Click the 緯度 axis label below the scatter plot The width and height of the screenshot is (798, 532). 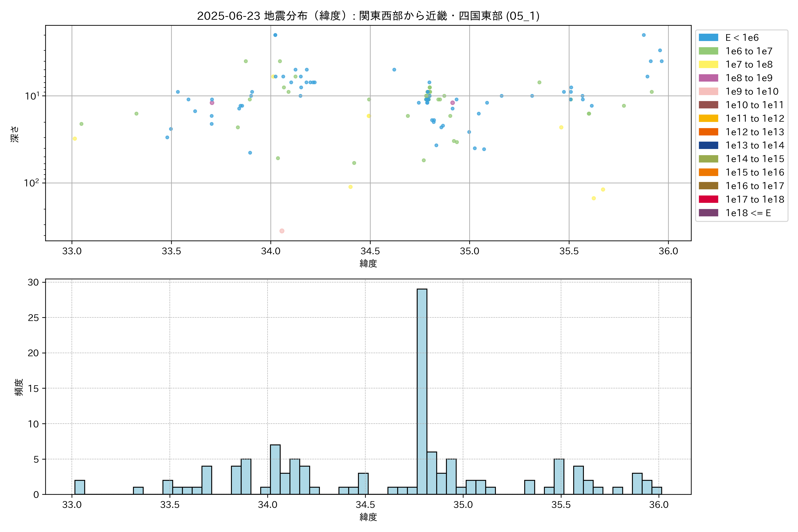(368, 263)
